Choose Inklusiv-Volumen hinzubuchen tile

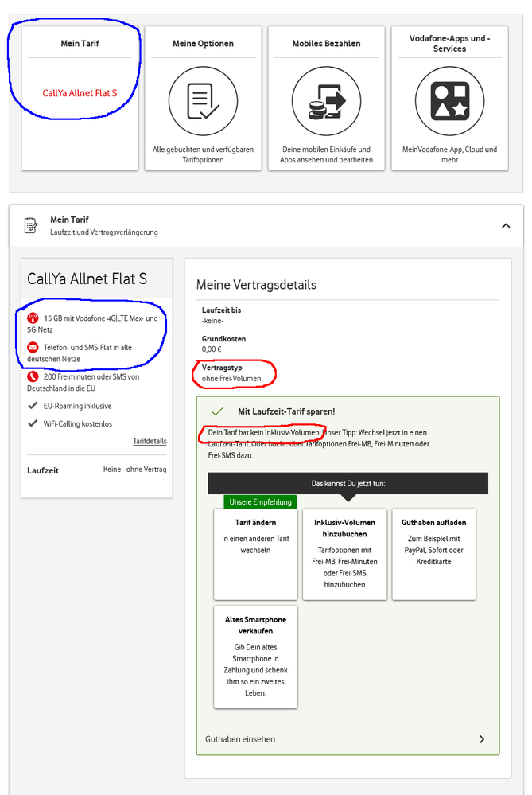pyautogui.click(x=344, y=553)
